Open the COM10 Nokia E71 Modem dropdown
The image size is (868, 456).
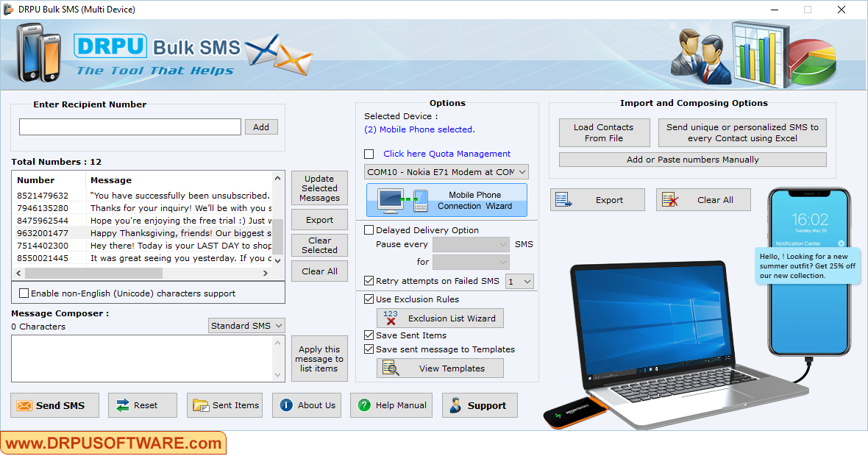coord(447,171)
